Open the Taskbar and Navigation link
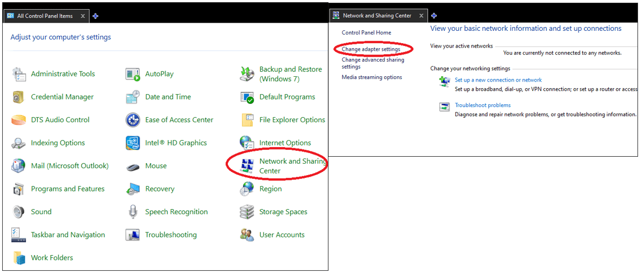The width and height of the screenshot is (644, 273). 68,235
